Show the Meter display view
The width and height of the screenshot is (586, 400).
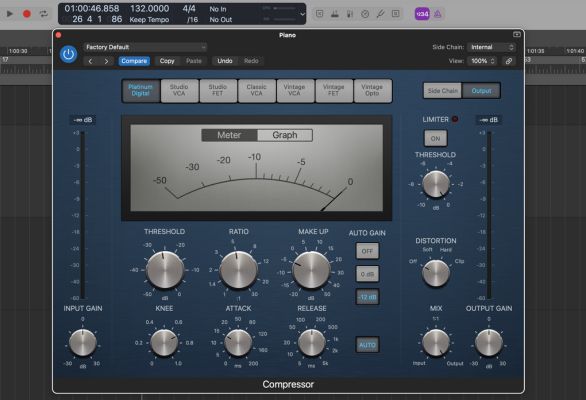click(229, 135)
